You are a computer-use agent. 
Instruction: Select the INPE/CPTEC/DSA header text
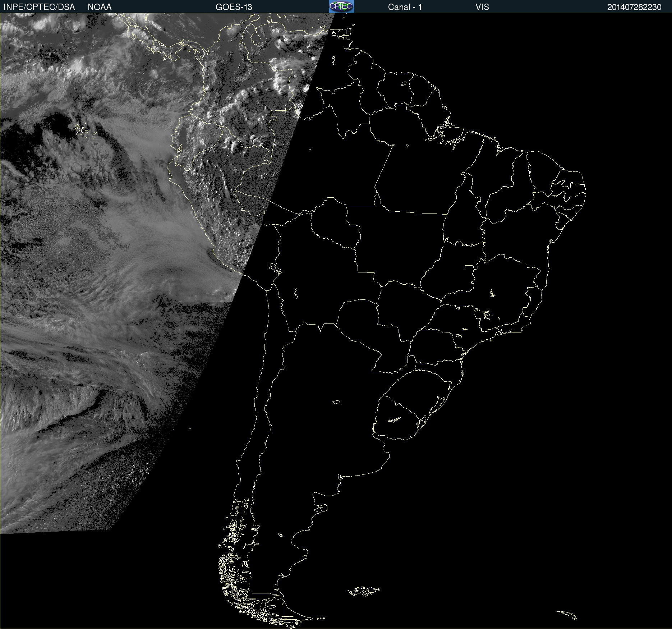coord(39,7)
